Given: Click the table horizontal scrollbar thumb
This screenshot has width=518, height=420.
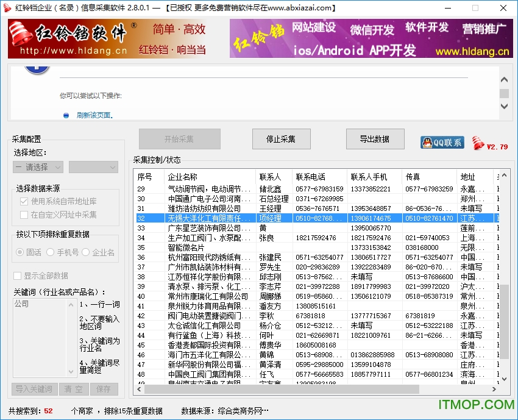Looking at the screenshot, I should (282, 390).
